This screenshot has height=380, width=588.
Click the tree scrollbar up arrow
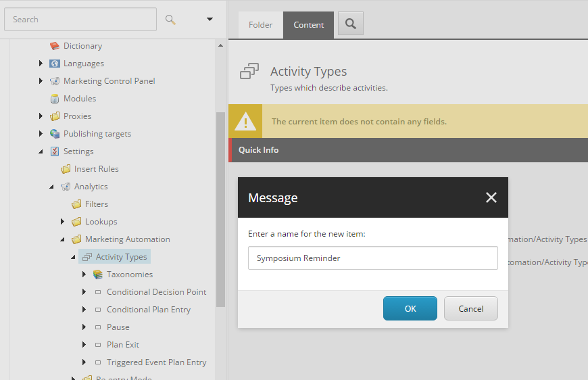click(x=220, y=45)
